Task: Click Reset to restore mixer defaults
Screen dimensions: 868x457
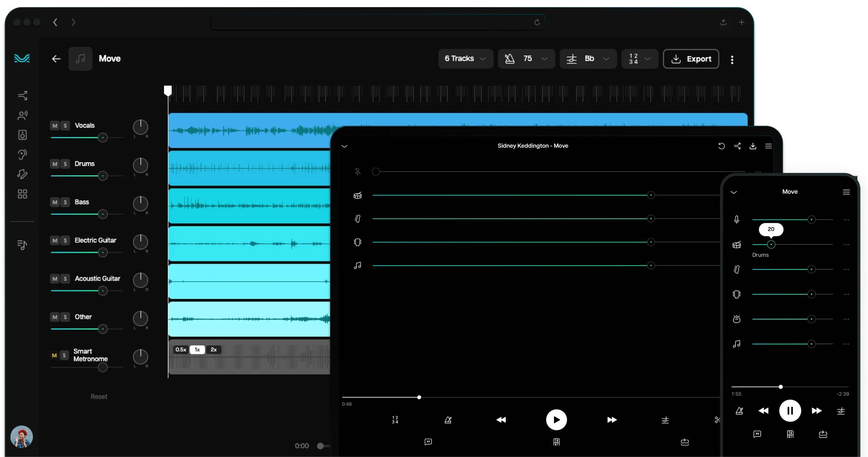Action: (99, 396)
